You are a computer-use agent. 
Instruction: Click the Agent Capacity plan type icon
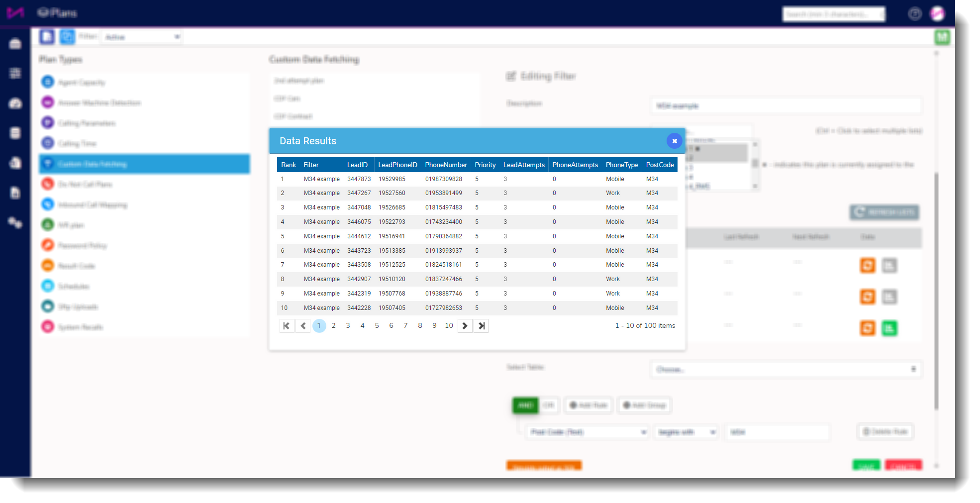point(48,82)
